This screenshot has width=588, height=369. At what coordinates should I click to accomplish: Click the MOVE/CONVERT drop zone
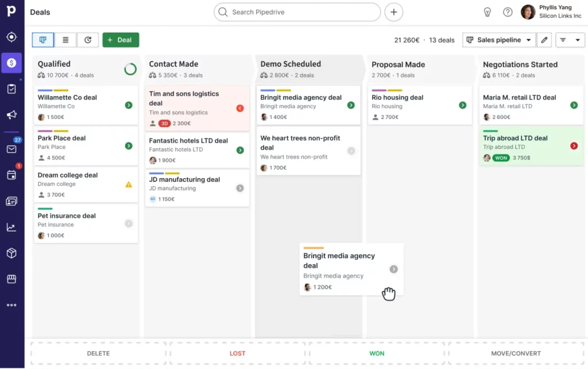[516, 353]
